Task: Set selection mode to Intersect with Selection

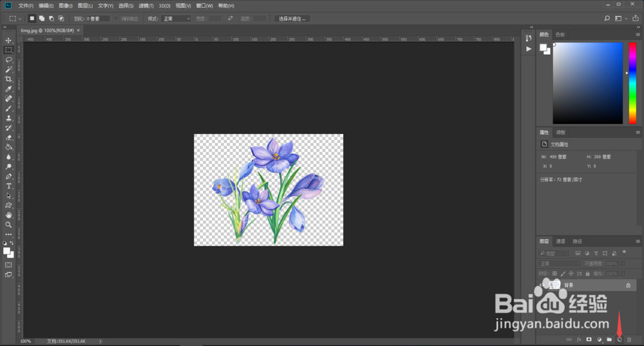Action: [61, 19]
